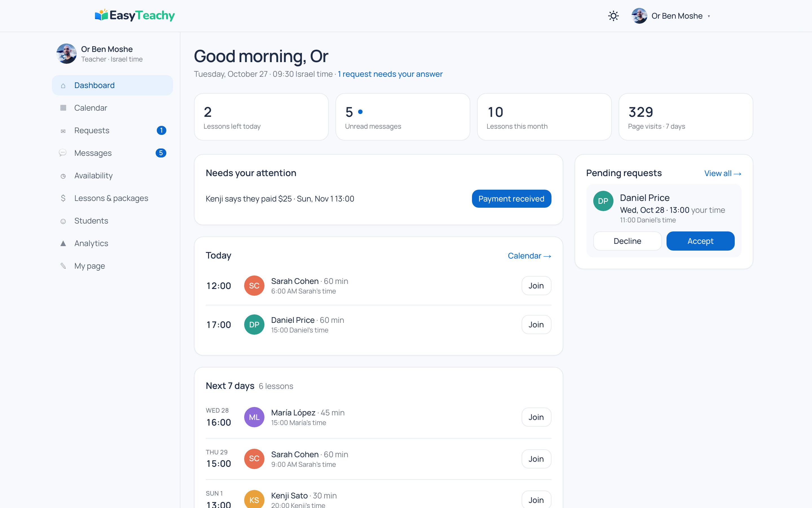
Task: Join María López's Wednesday 16:00 lesson
Action: [x=536, y=417]
